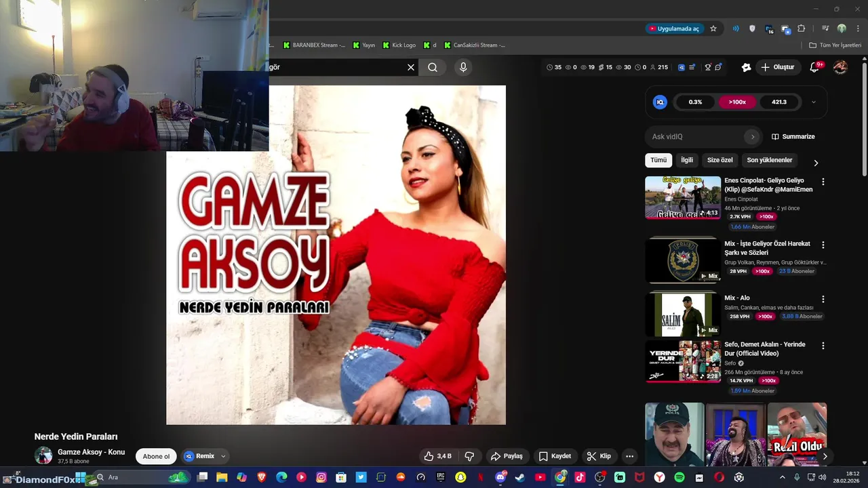Screen dimensions: 868x488
Task: Open 'Mix - Alo' thumbnail
Action: [683, 314]
